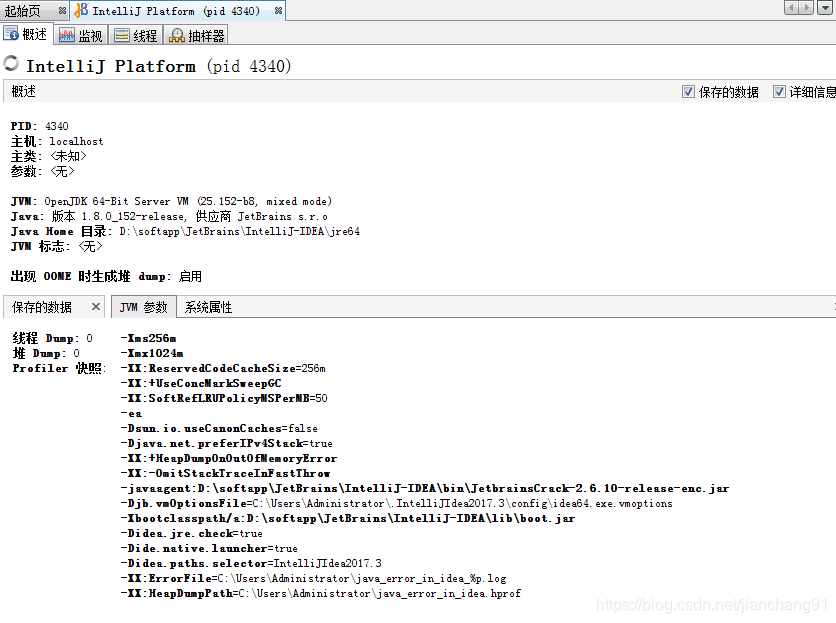
Task: Toggle the 详细信息 checkbox
Action: (779, 92)
